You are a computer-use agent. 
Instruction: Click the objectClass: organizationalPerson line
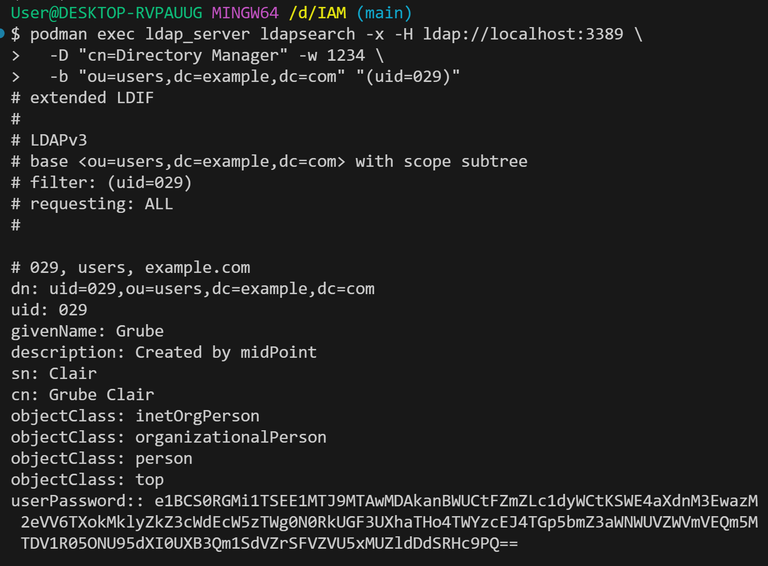pyautogui.click(x=169, y=437)
